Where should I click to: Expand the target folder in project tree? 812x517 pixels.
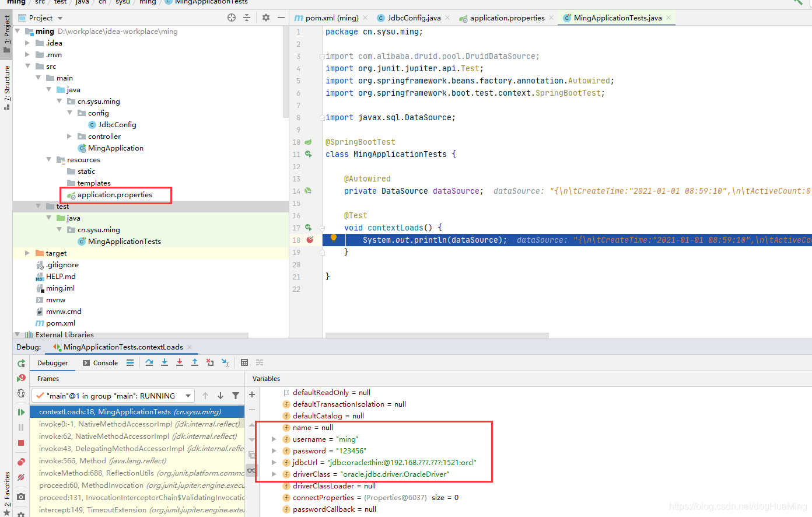(x=27, y=253)
